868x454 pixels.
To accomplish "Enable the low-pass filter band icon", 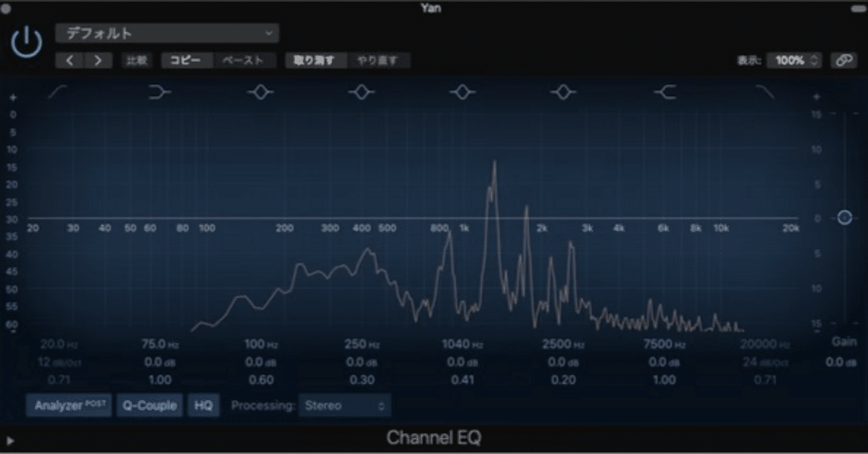I will pos(765,92).
